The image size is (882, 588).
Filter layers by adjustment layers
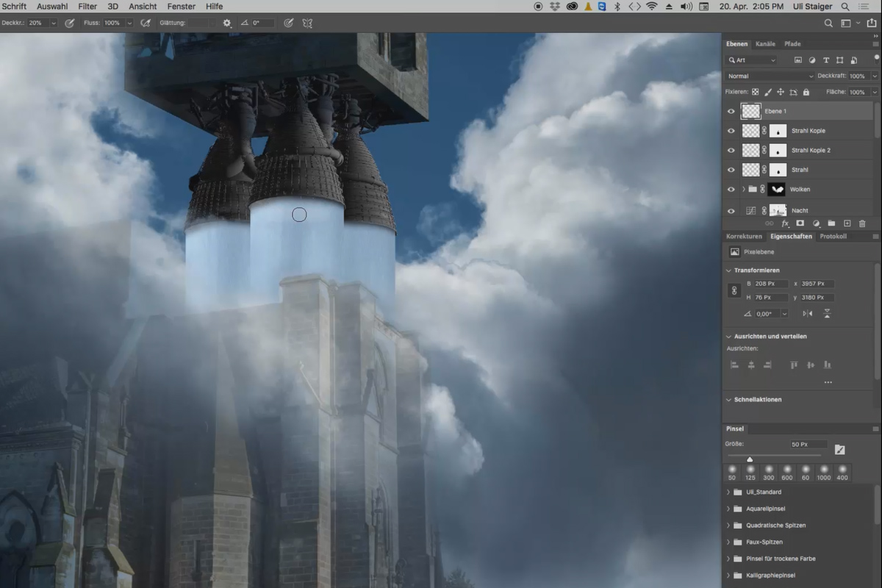click(x=812, y=60)
